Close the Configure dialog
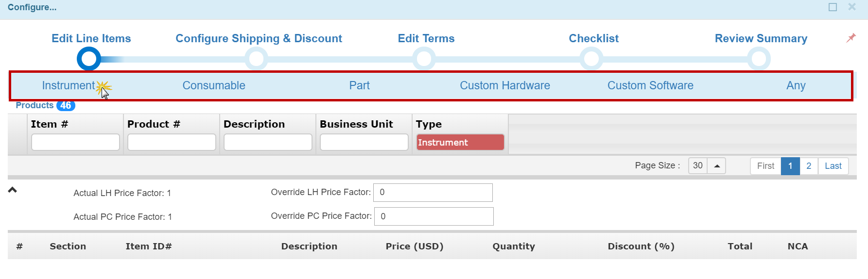This screenshot has width=868, height=279. [851, 7]
